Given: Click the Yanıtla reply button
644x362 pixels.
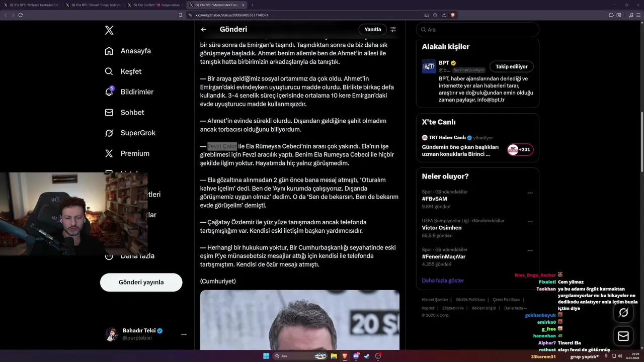Looking at the screenshot, I should pos(373,29).
